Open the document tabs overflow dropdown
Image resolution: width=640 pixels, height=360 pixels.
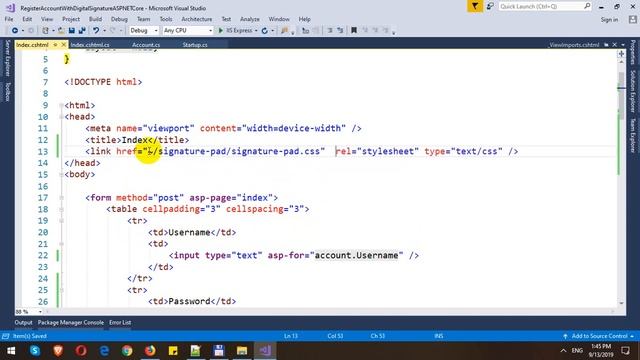[623, 44]
